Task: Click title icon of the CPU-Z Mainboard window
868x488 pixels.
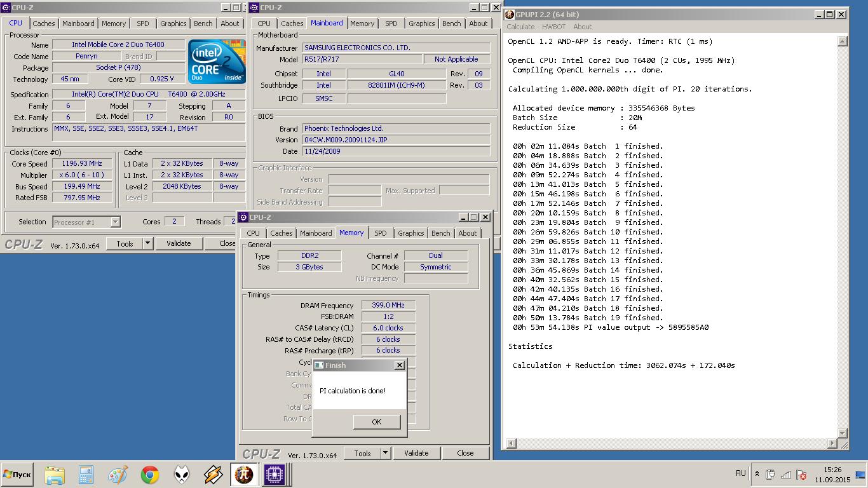Action: pyautogui.click(x=255, y=8)
